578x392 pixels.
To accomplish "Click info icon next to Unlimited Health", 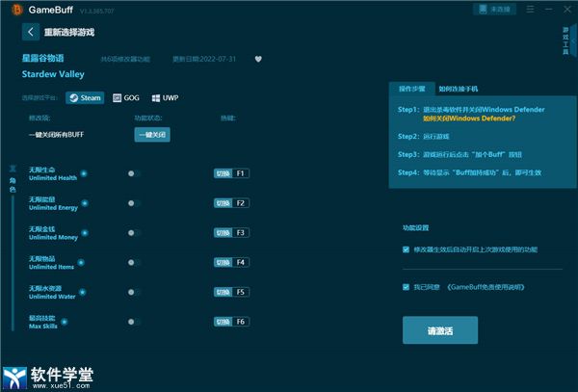I will [x=84, y=173].
